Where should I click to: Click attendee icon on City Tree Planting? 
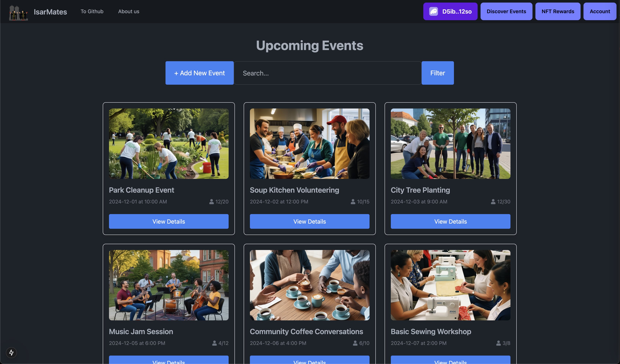(x=493, y=202)
